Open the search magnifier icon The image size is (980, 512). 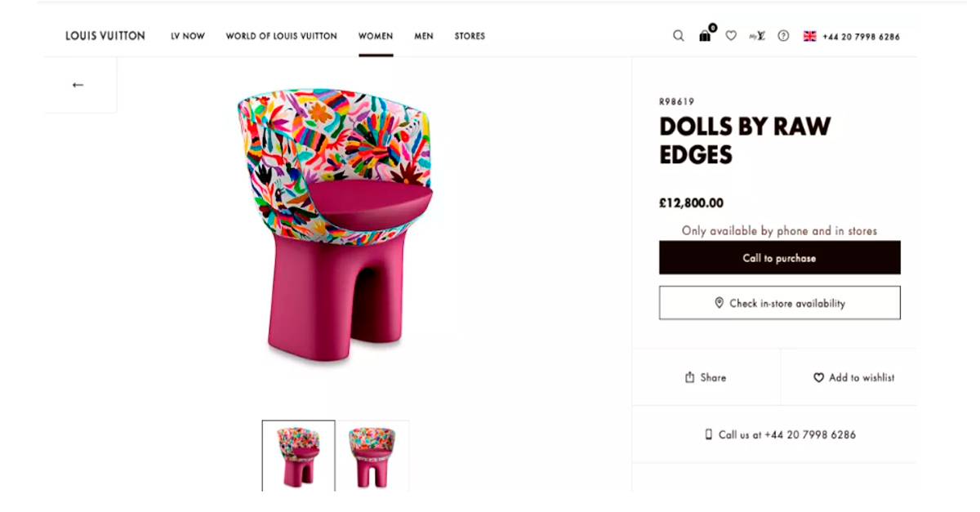[x=678, y=36]
